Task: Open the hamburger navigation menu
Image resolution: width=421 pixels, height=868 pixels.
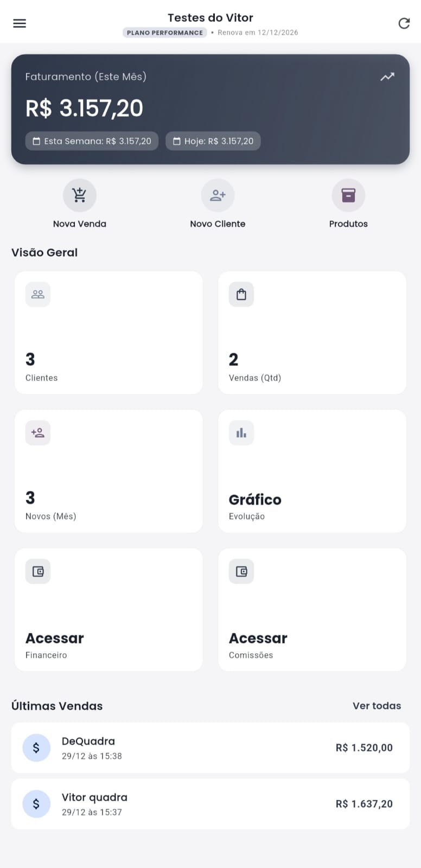Action: click(x=20, y=23)
